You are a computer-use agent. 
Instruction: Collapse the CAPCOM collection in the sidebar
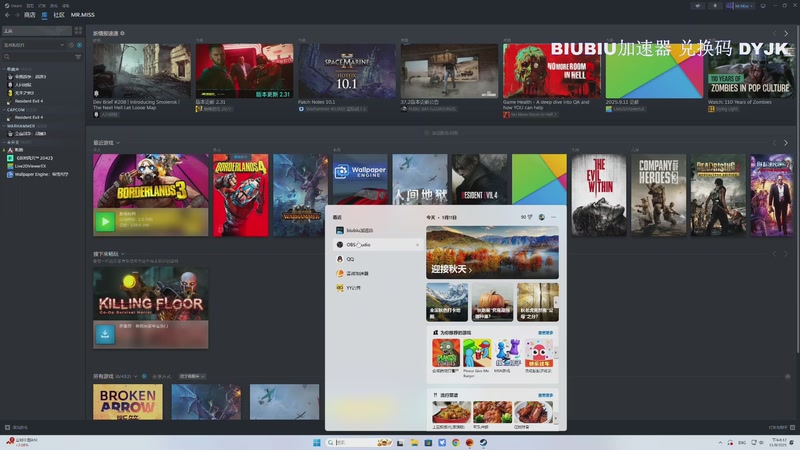tap(4, 109)
